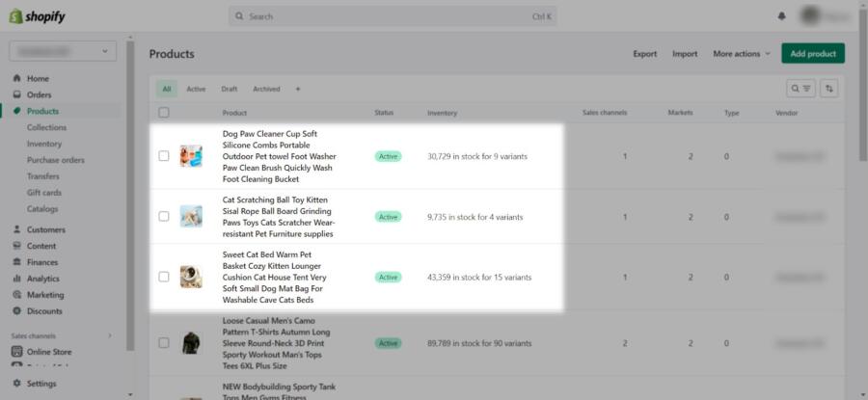Click the Online Store shop icon
This screenshot has height=400, width=868.
[x=17, y=352]
